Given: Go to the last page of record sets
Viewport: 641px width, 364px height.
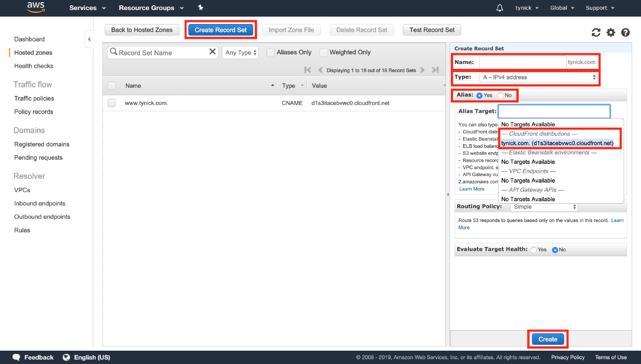Looking at the screenshot, I should coord(435,70).
